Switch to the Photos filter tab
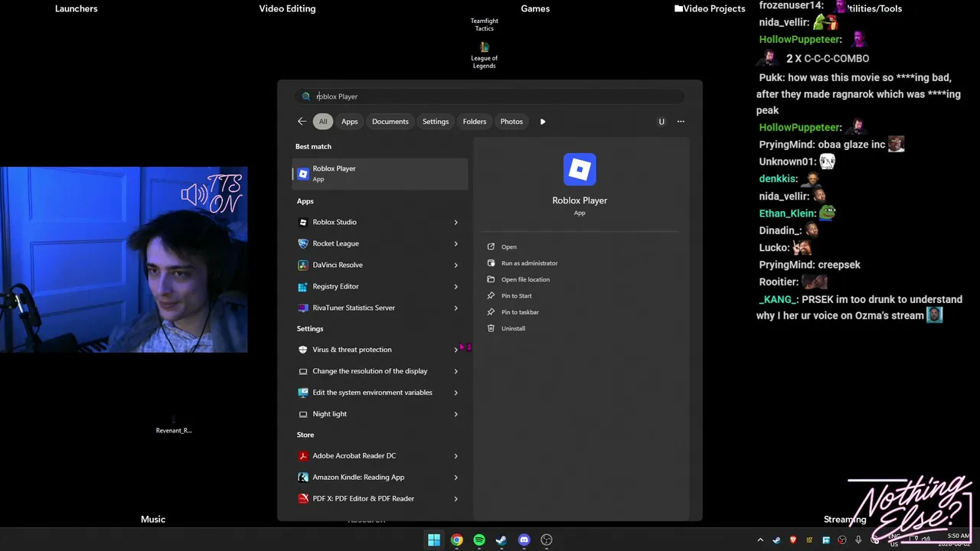This screenshot has height=551, width=980. click(x=511, y=122)
